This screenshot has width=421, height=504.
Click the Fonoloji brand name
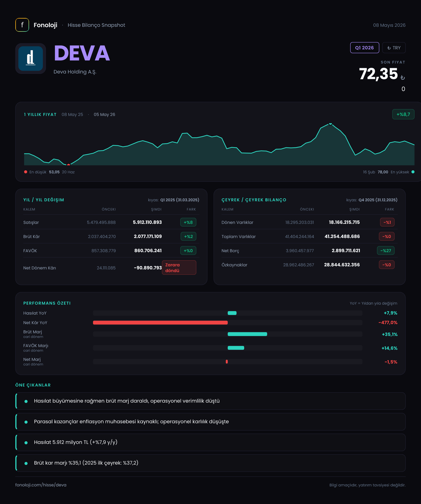pyautogui.click(x=45, y=25)
